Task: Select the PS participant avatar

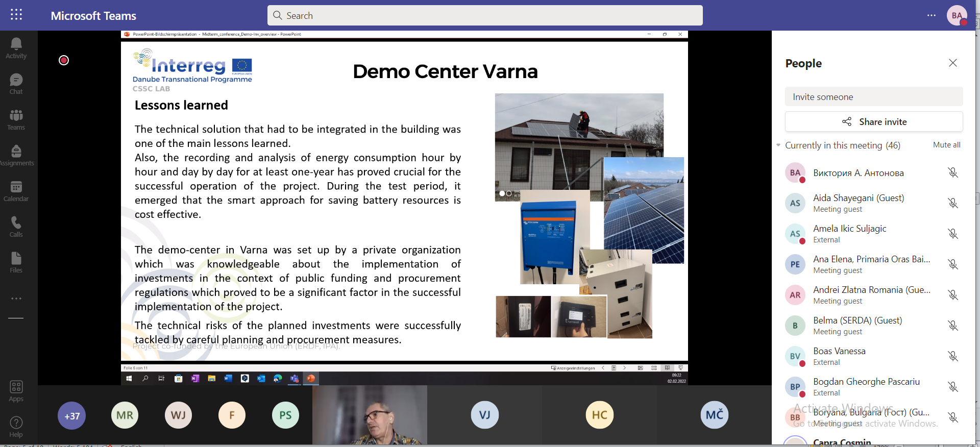Action: 286,415
